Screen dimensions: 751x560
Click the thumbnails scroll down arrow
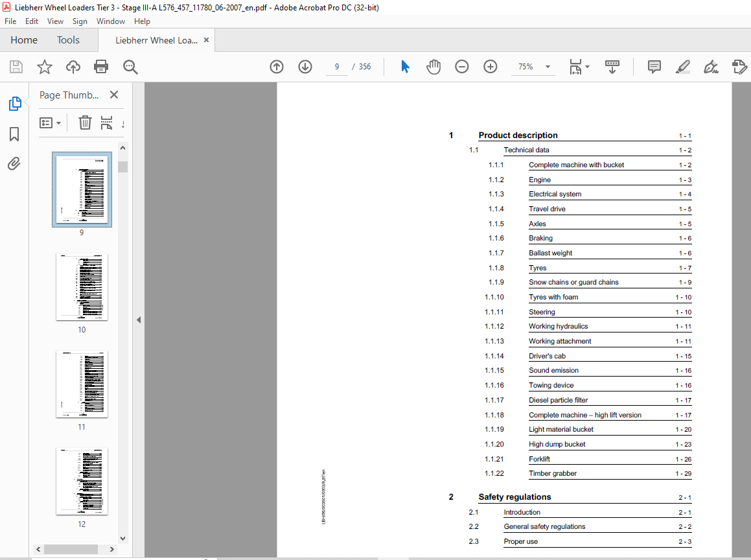click(122, 539)
